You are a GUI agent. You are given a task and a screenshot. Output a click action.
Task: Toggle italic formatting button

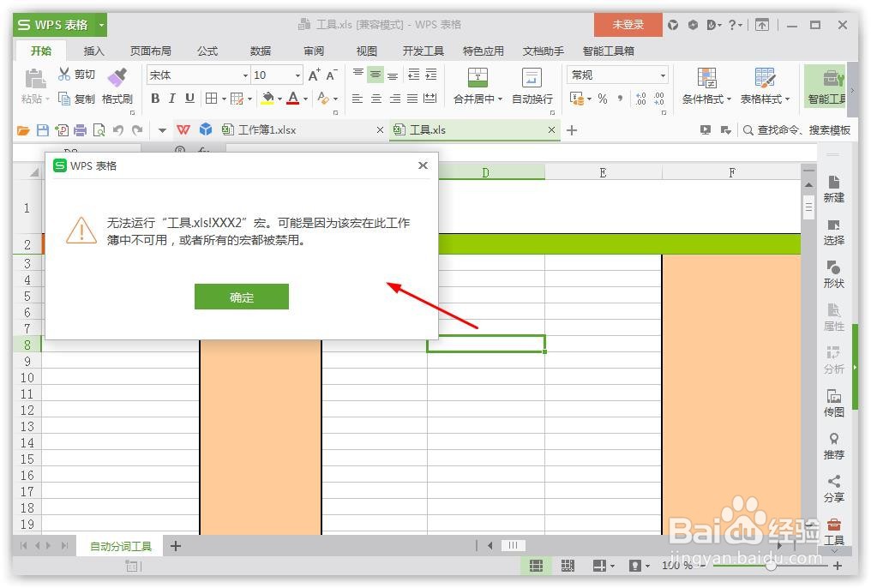172,99
